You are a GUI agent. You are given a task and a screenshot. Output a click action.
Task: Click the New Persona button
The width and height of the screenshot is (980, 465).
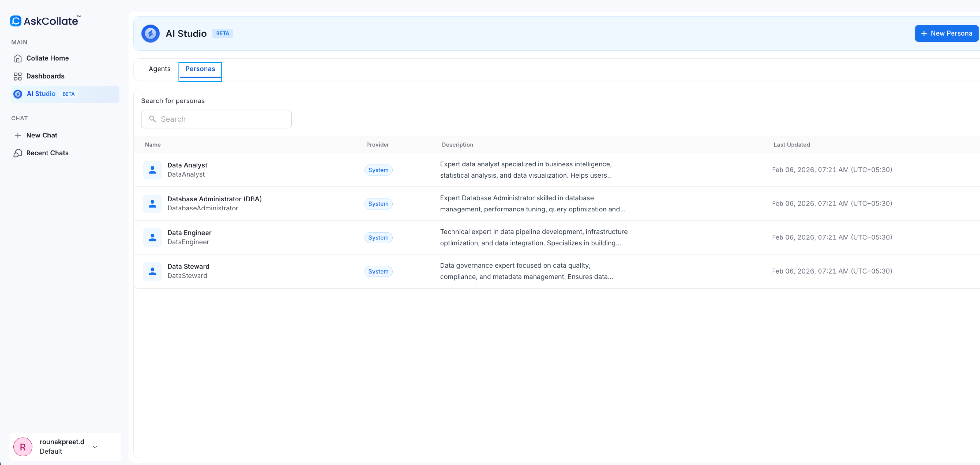tap(946, 33)
